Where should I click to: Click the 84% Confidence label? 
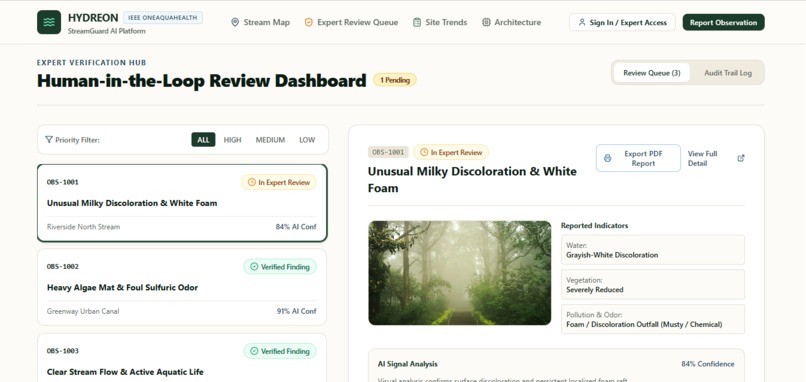pos(708,363)
